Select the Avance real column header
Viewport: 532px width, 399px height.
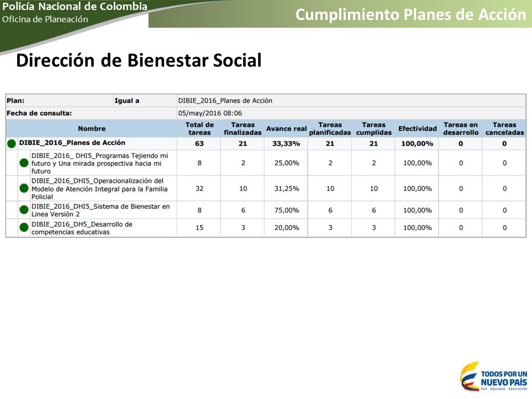[x=286, y=129]
